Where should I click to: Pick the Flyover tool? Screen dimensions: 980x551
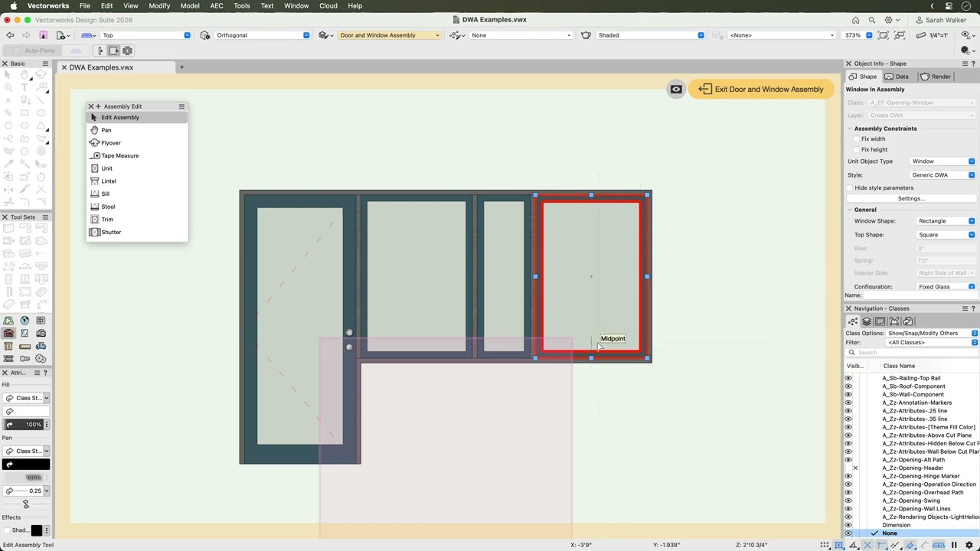click(136, 143)
